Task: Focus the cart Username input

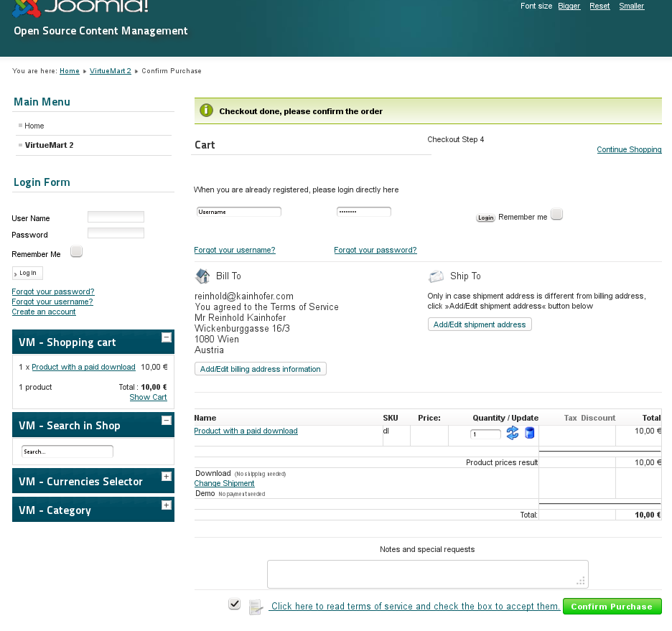Action: [238, 212]
